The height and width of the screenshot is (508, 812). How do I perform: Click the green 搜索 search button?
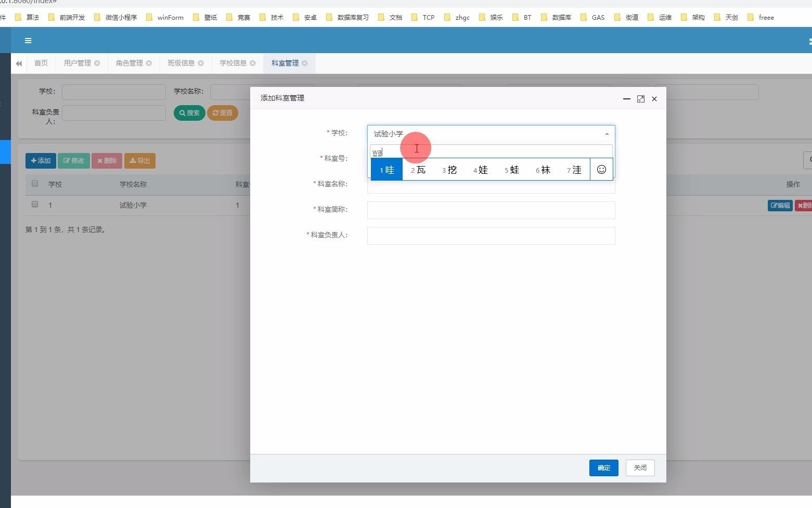click(x=189, y=113)
